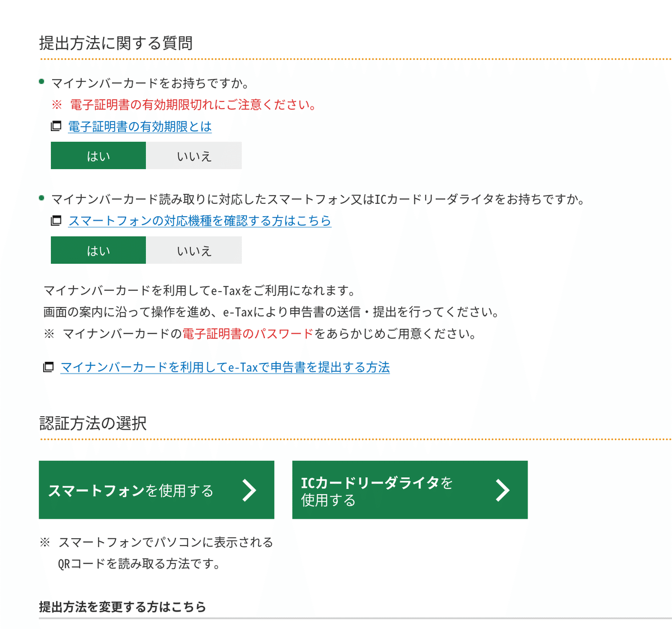This screenshot has height=629, width=672.
Task: Click the red 電子証明書のパスワード text
Action: 248,334
